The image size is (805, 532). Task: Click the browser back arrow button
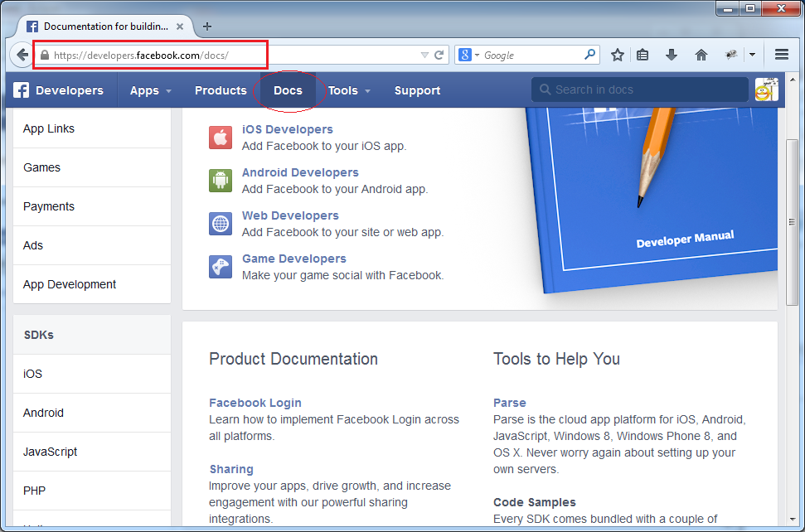[22, 55]
